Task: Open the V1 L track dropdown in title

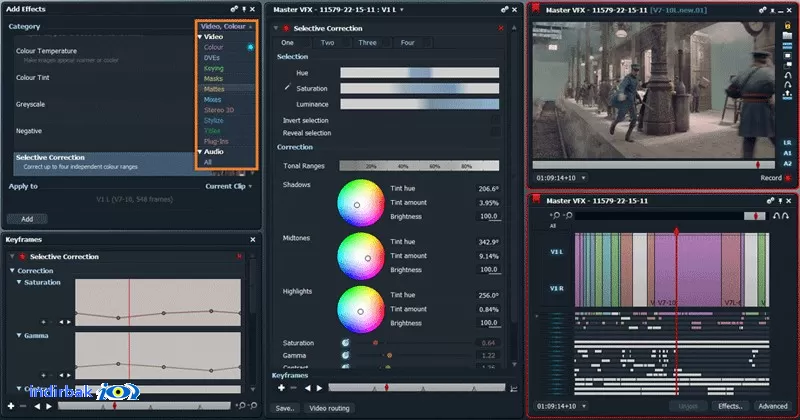Action: [x=402, y=10]
